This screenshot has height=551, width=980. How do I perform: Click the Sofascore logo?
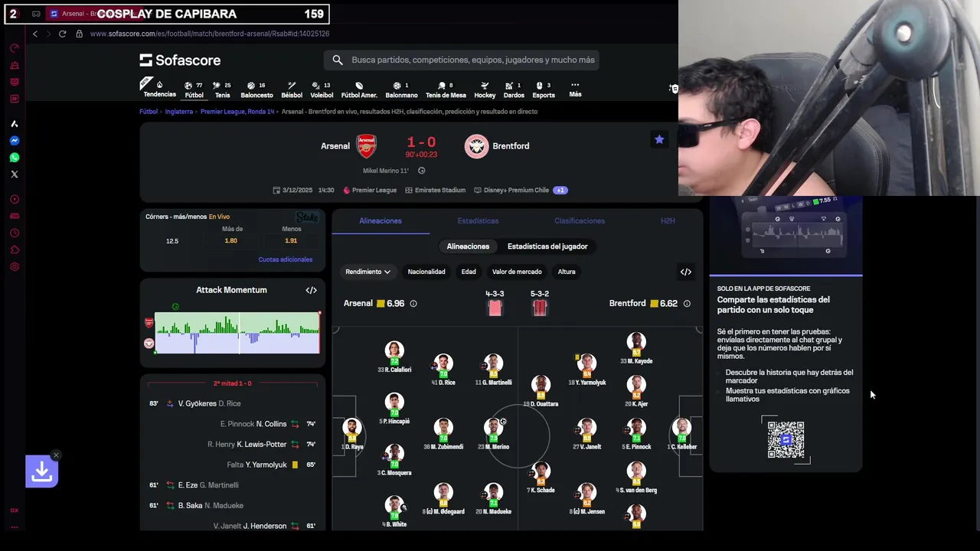click(180, 60)
